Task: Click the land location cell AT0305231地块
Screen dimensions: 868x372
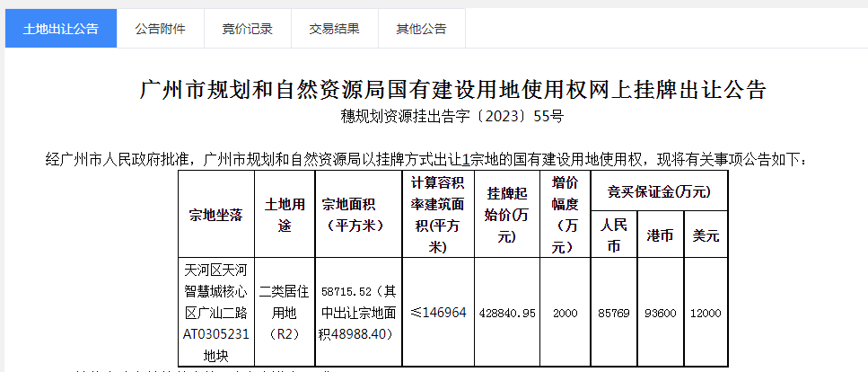Action: (x=216, y=312)
